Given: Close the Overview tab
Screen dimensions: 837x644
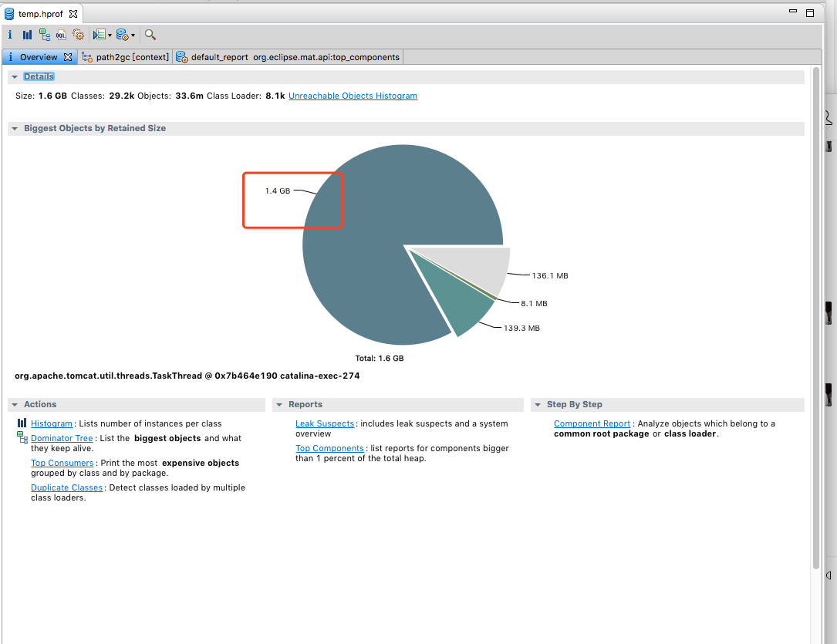Looking at the screenshot, I should 68,56.
